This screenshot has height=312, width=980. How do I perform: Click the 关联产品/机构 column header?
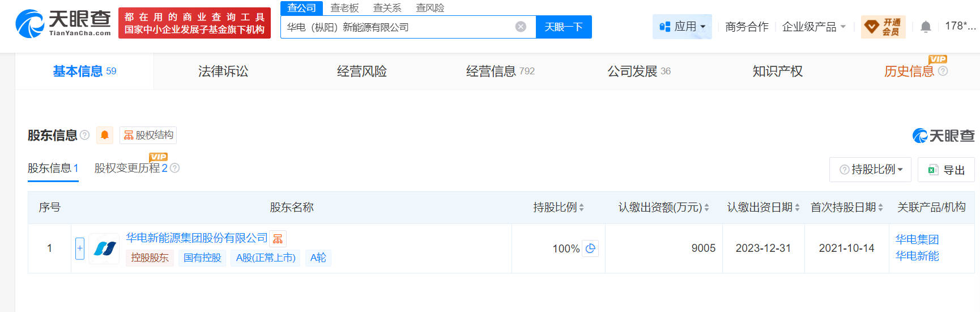click(931, 207)
